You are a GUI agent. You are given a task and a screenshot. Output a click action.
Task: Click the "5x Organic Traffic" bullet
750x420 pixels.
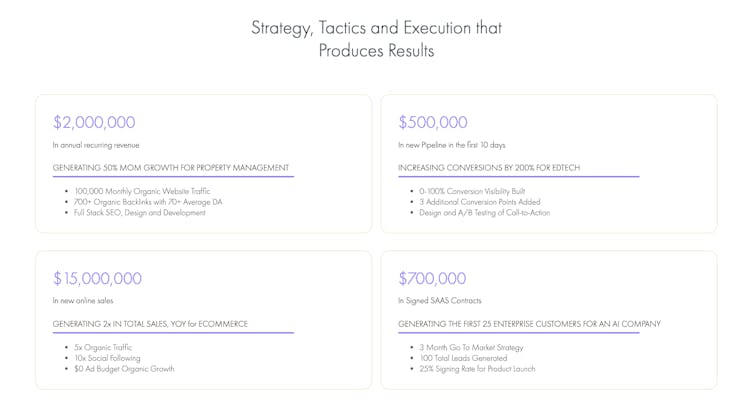[103, 347]
